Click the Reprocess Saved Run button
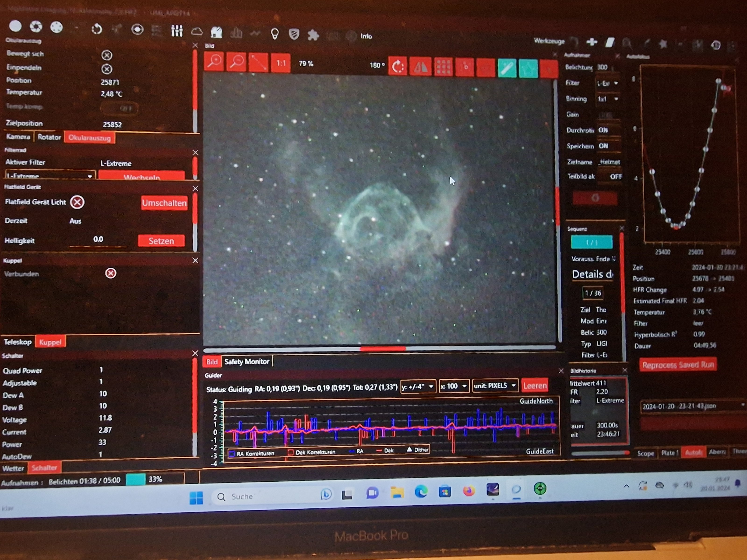The height and width of the screenshot is (560, 747). tap(678, 365)
